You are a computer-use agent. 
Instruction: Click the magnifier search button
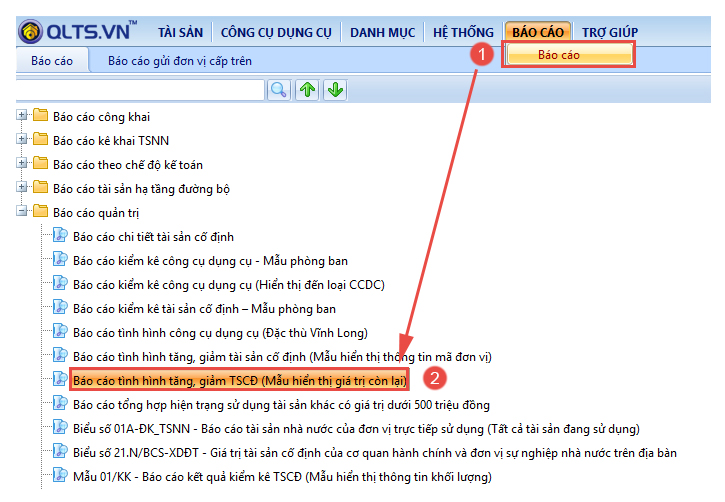tap(279, 90)
